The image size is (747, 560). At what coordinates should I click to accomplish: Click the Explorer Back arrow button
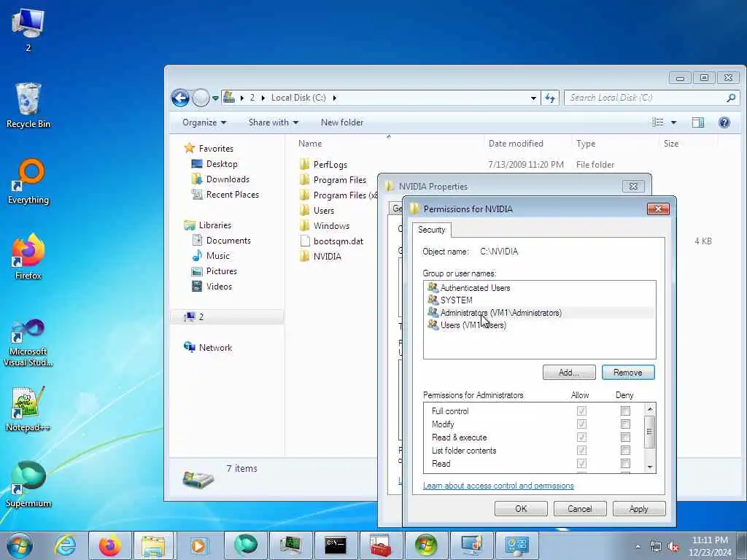click(x=181, y=98)
